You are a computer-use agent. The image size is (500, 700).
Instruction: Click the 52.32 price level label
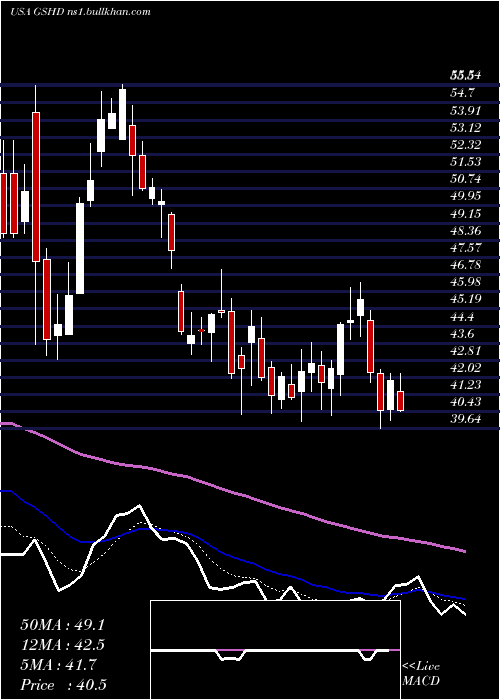(466, 145)
